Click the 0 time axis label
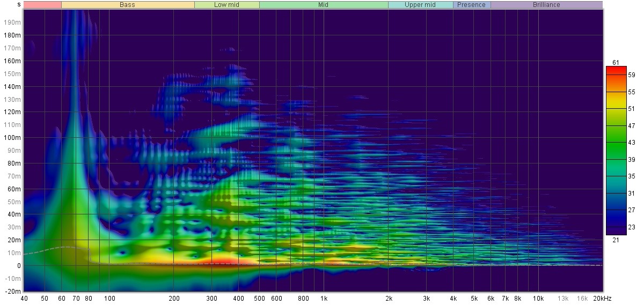The image size is (644, 305). pyautogui.click(x=19, y=265)
